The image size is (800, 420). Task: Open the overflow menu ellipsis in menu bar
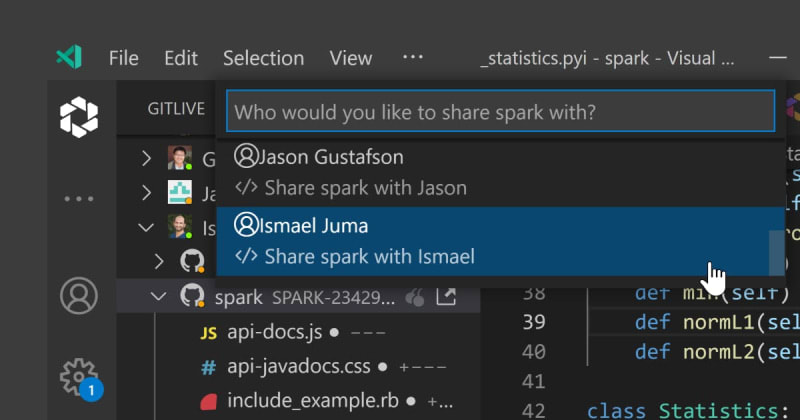pyautogui.click(x=413, y=58)
